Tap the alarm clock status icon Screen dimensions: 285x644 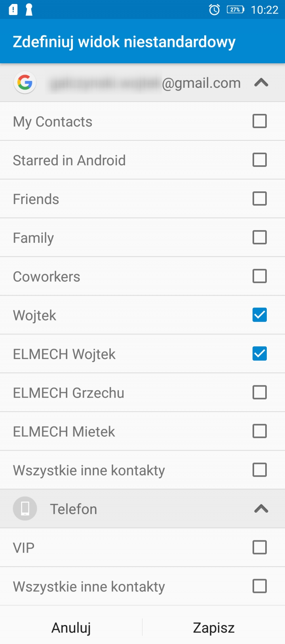[x=214, y=9]
